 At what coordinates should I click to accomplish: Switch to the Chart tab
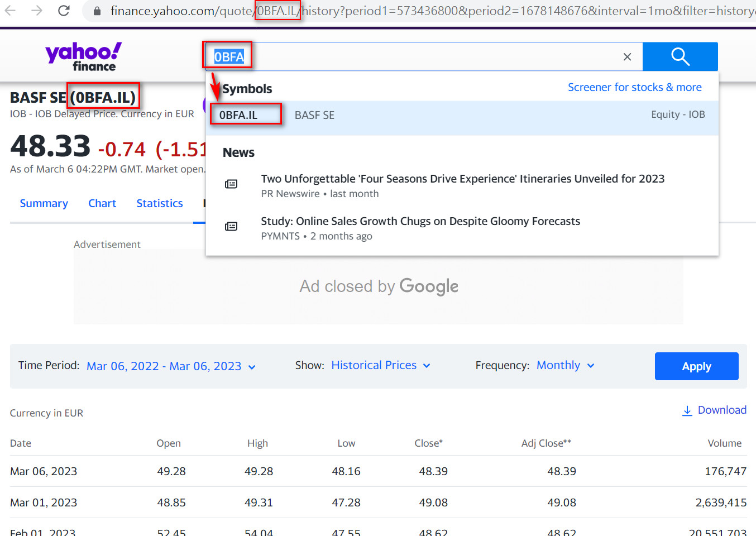click(102, 203)
